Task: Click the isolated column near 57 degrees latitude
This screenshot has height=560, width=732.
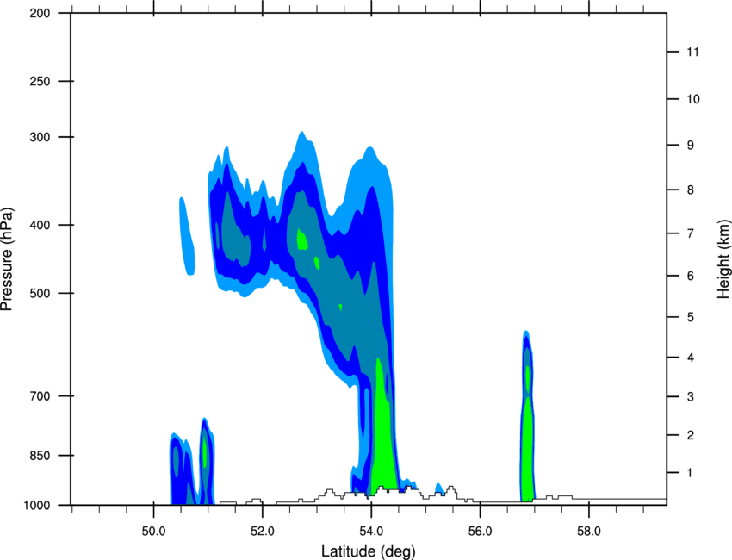Action: coord(528,416)
